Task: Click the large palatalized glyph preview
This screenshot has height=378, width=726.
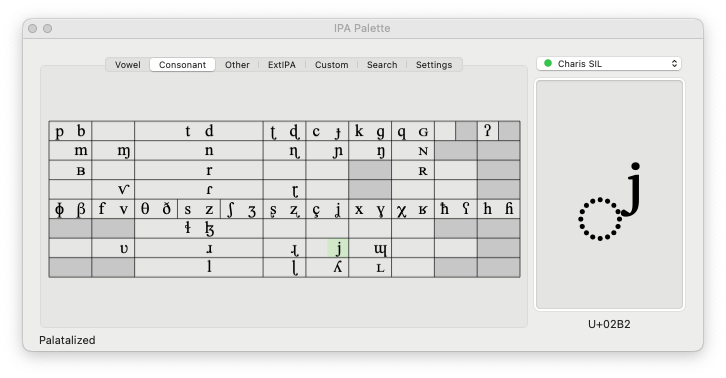Action: point(609,195)
